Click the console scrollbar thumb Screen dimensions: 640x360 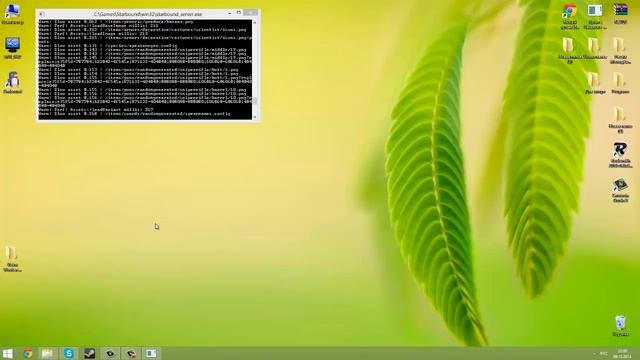click(255, 101)
